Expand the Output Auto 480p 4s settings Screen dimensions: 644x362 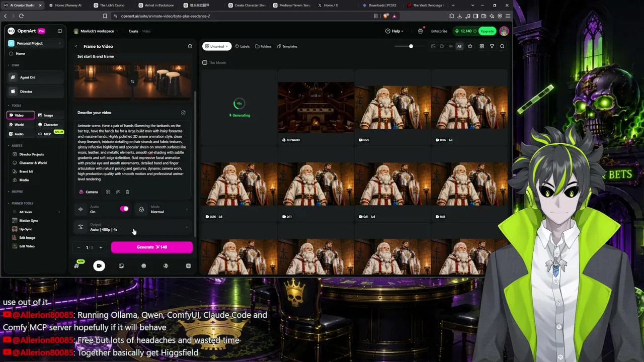[133, 227]
